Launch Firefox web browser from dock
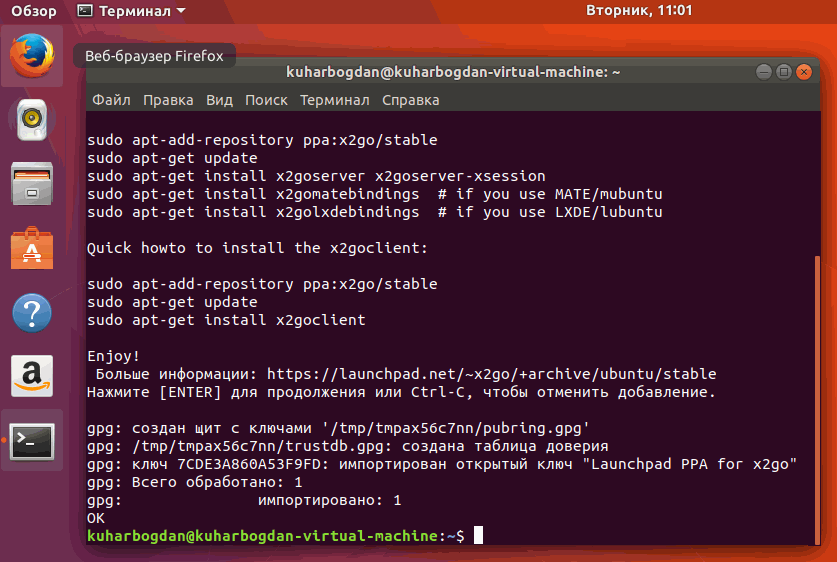The height and width of the screenshot is (562, 837). coord(32,56)
